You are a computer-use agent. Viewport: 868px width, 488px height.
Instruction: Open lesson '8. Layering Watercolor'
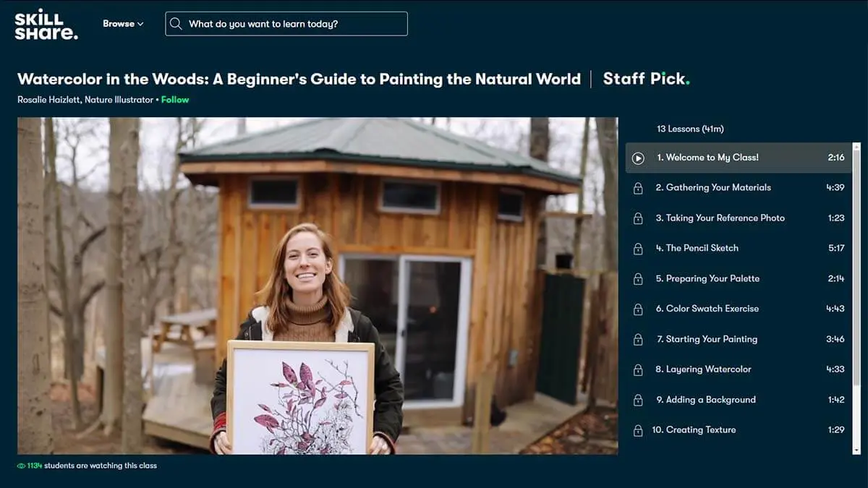coord(739,370)
